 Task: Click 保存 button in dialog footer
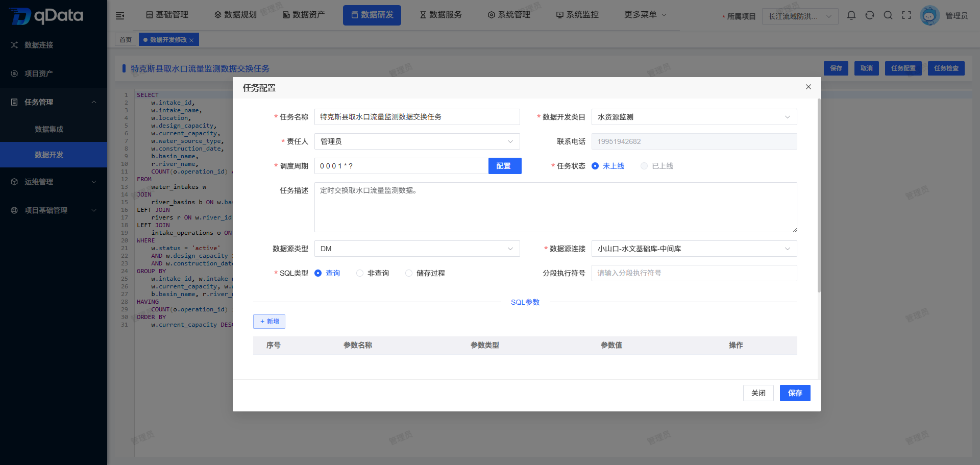(x=795, y=393)
